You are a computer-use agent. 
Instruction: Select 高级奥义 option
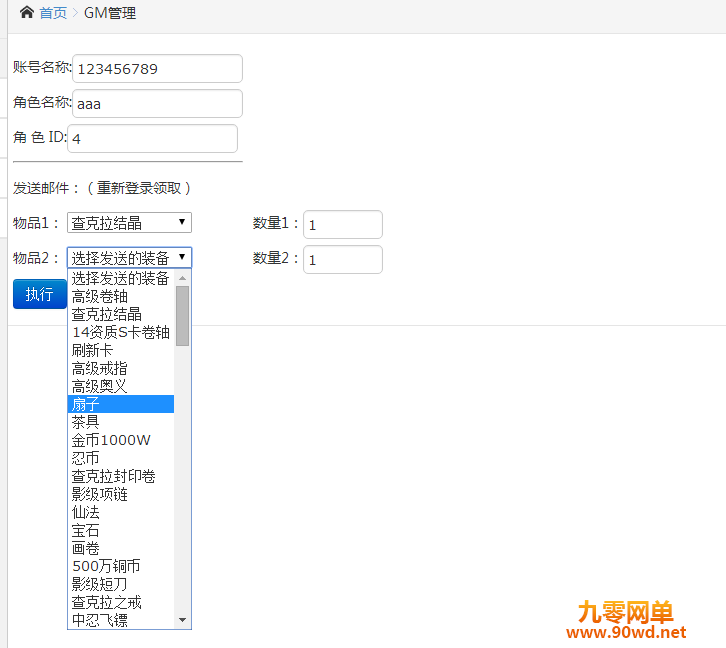(121, 386)
